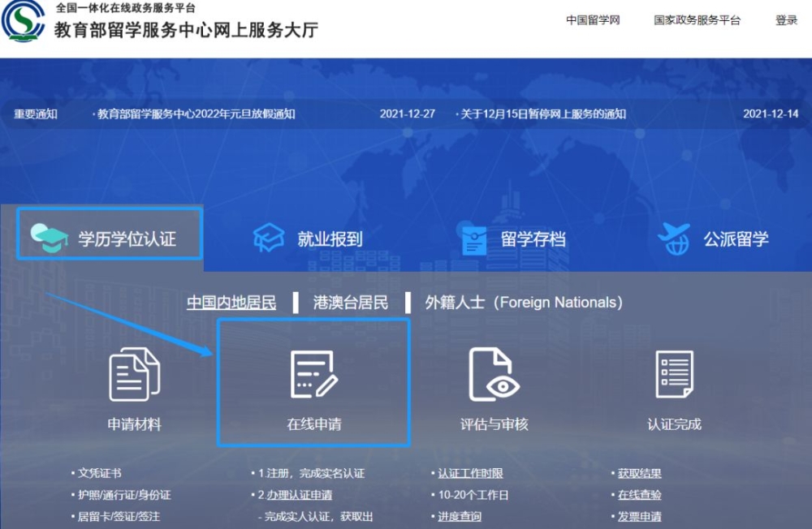
Task: Open the 获取结果 link
Action: (x=640, y=473)
